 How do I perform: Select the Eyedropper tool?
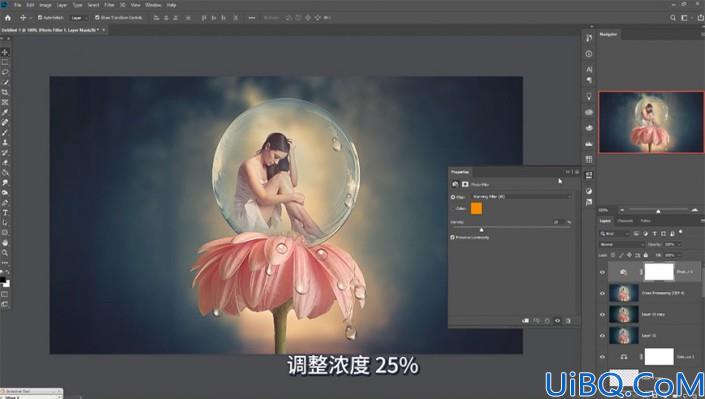[5, 112]
